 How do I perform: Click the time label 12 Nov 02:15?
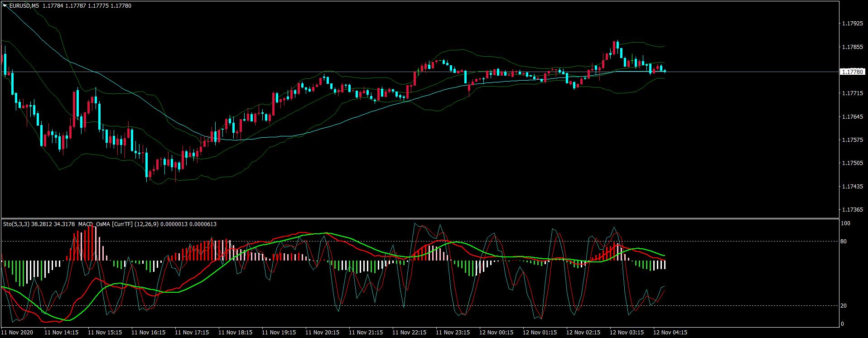[583, 333]
